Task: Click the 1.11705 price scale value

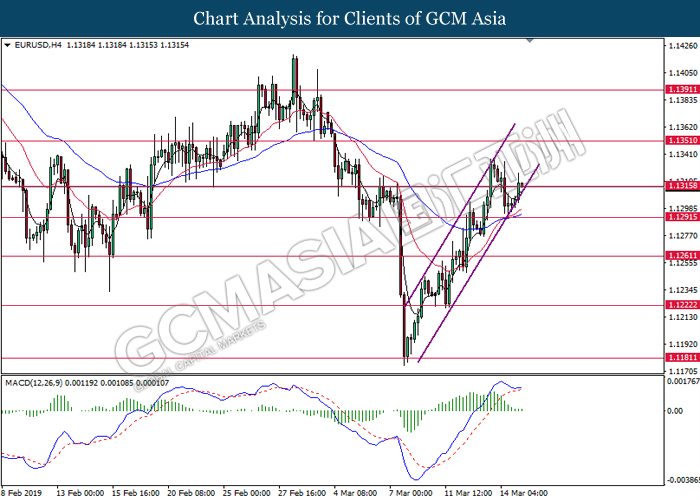Action: tap(683, 371)
